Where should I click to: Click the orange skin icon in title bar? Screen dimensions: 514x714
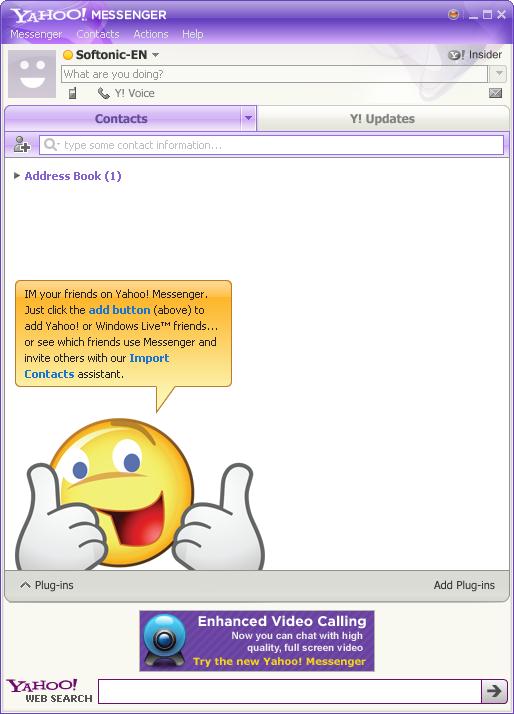pyautogui.click(x=453, y=15)
